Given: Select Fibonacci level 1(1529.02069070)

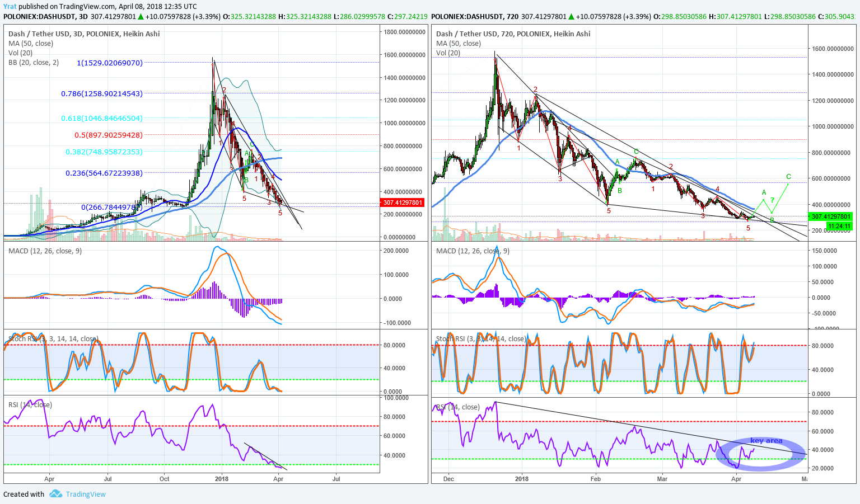Looking at the screenshot, I should (x=110, y=63).
